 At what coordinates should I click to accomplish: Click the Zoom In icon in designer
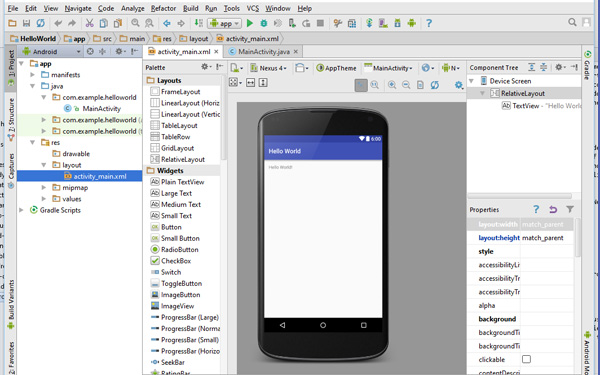pos(392,85)
